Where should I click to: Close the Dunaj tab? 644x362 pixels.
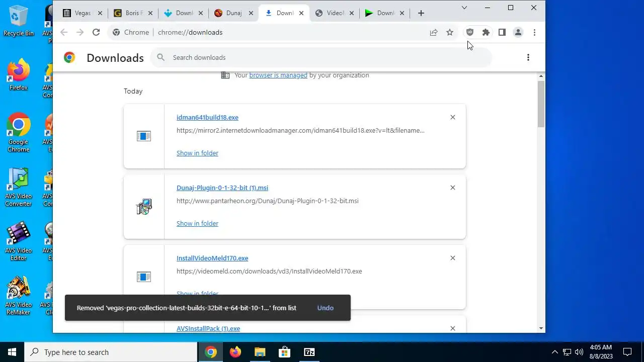click(x=251, y=13)
